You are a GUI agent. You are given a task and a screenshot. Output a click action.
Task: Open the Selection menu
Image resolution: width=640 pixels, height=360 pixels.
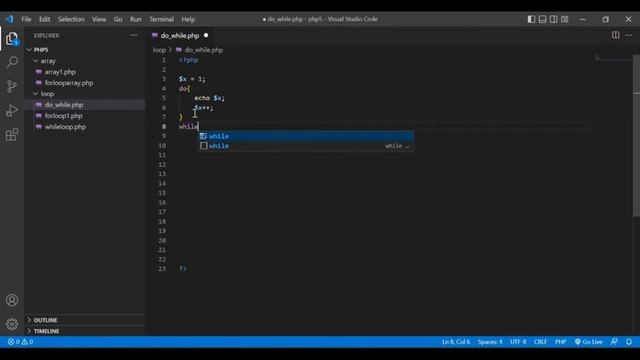point(71,19)
